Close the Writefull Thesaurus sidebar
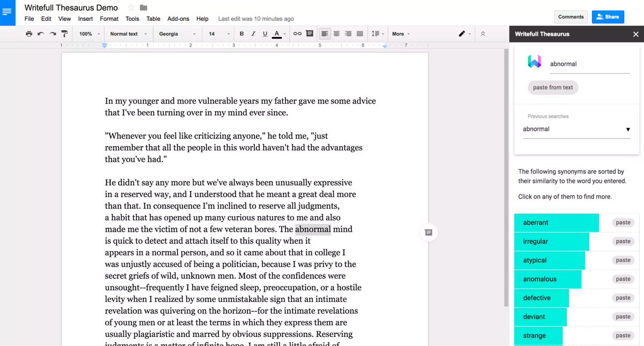Viewport: 644px width, 346px height. click(x=636, y=34)
